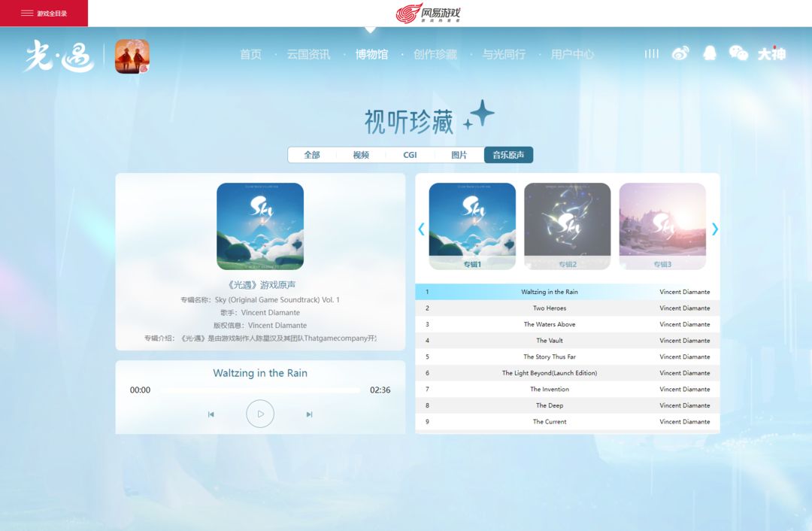Screen dimensions: 812x531
Task: Play the track Waltzing in the Rain
Action: [260, 414]
